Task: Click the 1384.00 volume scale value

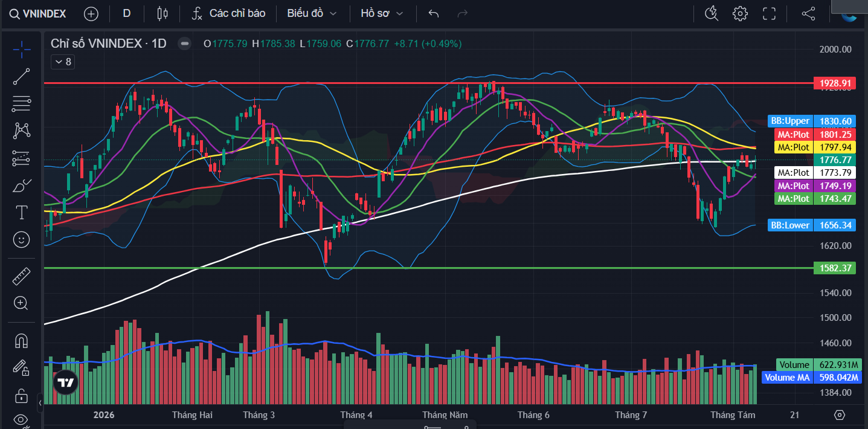Action: pos(836,393)
